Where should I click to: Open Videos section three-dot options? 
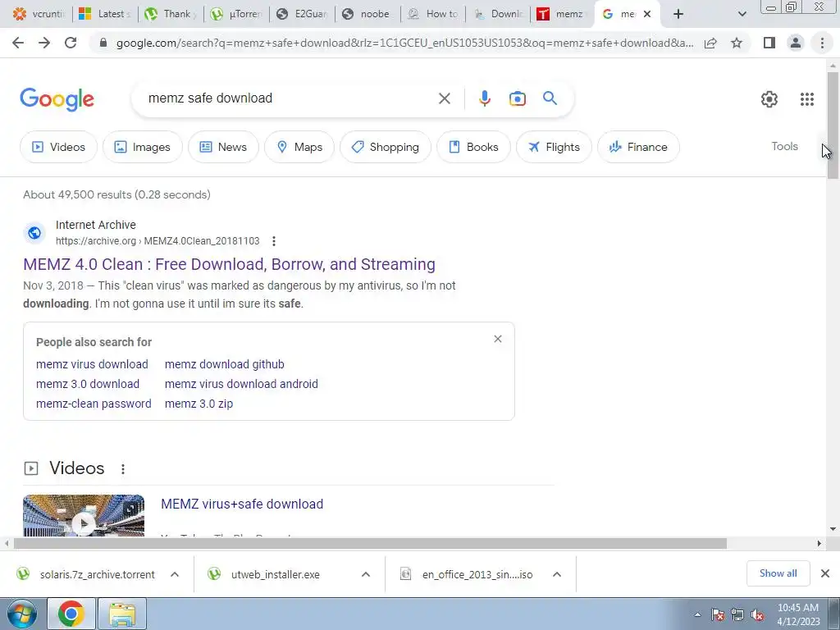pos(123,468)
